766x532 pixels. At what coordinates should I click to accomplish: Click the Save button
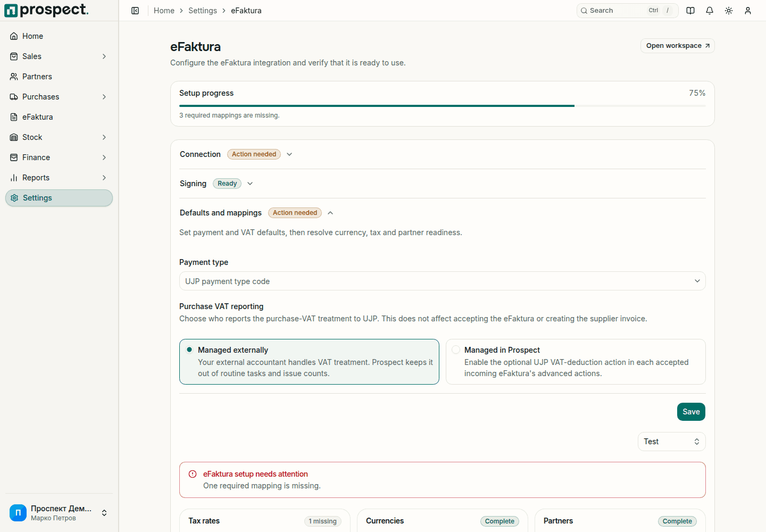coord(691,412)
